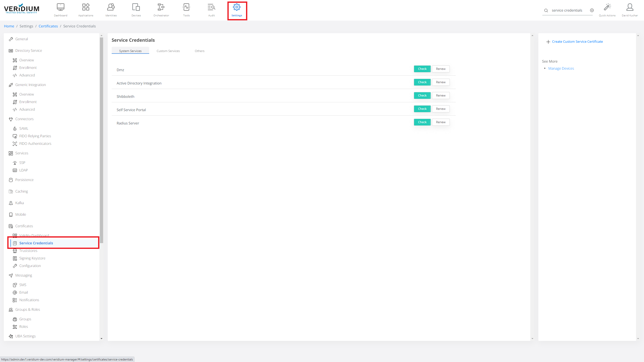Click the sidebar scroll down arrow

pos(101,338)
